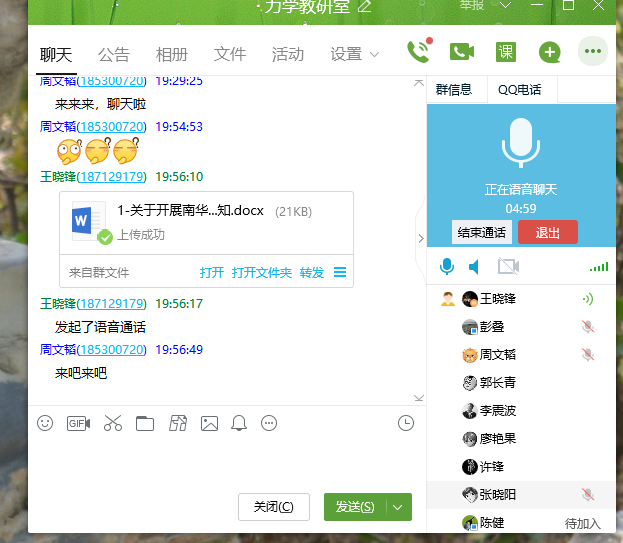The width and height of the screenshot is (623, 543).
Task: Start a group video call
Action: coord(461,52)
